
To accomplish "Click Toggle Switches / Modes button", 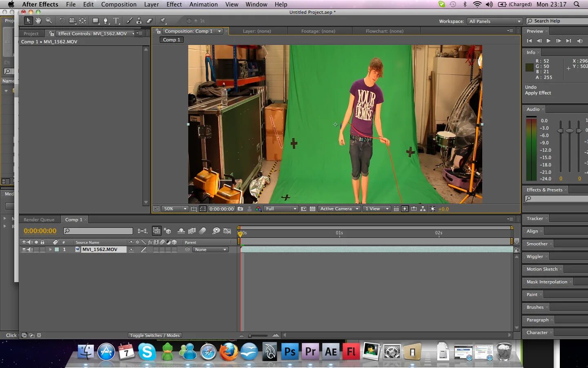I will [x=155, y=335].
